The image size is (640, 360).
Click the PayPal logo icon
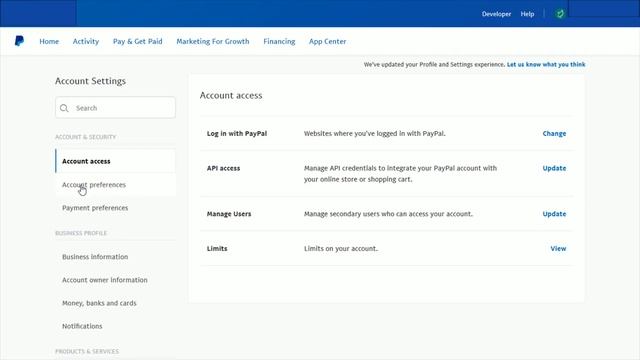[x=19, y=41]
